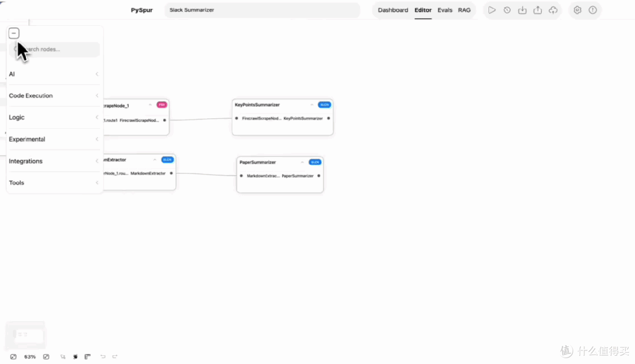Select the PaperSummarizer node title
This screenshot has width=635, height=364.
pos(258,162)
